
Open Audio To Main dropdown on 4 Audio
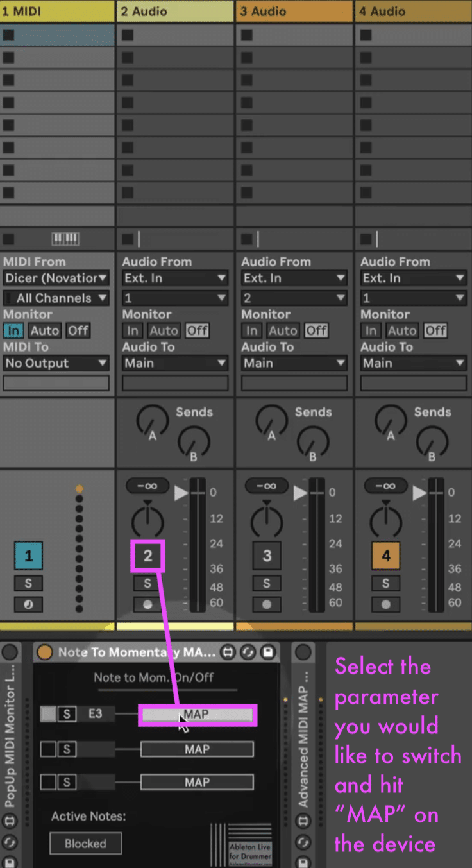click(x=413, y=363)
